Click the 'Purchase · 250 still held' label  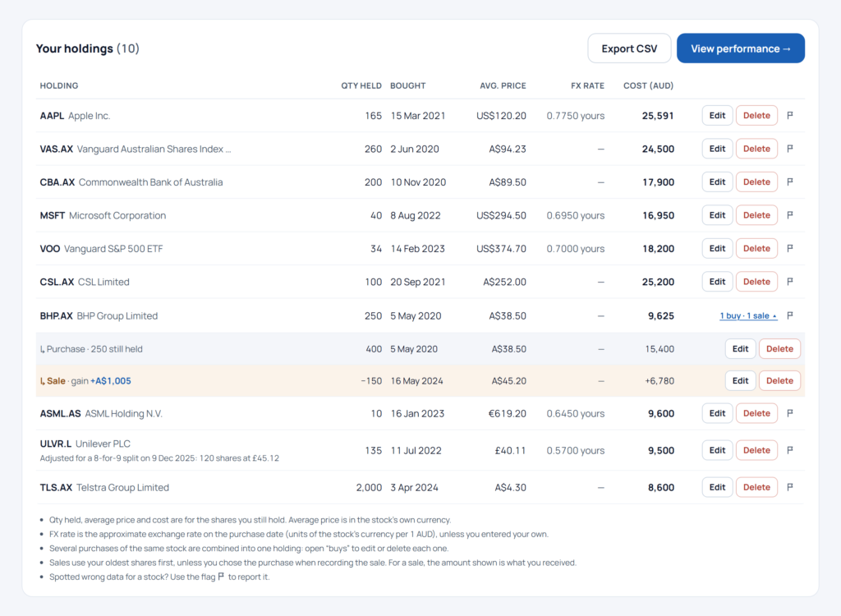pyautogui.click(x=92, y=349)
